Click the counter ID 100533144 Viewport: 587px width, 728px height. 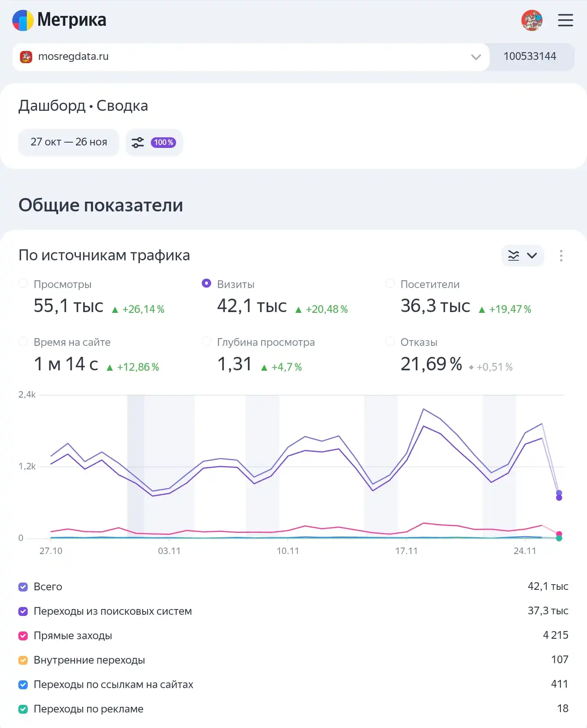530,57
